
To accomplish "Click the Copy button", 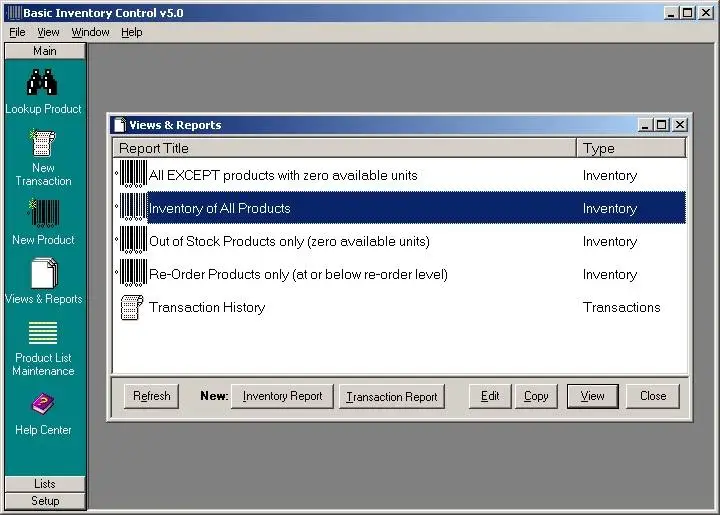I will [x=536, y=396].
